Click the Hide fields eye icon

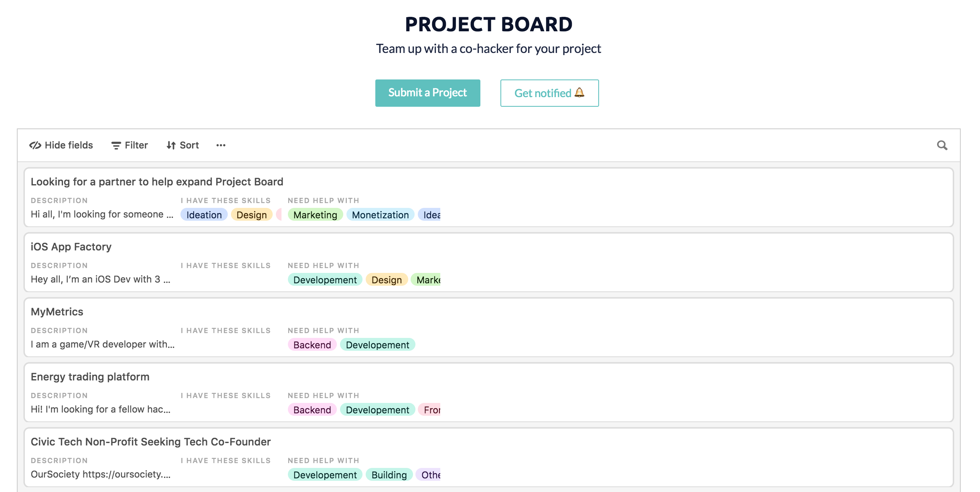(x=35, y=145)
